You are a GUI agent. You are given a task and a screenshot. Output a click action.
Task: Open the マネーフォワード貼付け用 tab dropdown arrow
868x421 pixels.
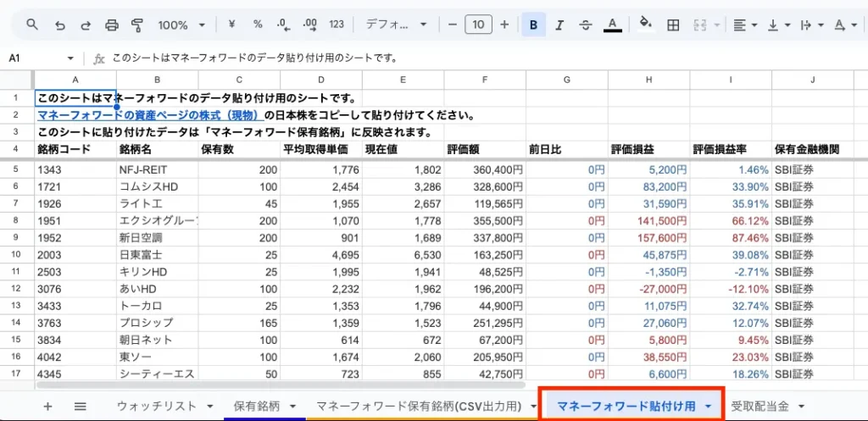[709, 407]
